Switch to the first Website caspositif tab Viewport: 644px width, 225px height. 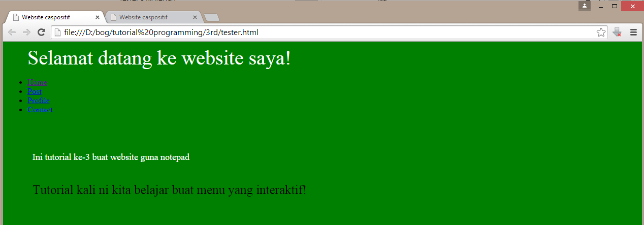pos(55,17)
